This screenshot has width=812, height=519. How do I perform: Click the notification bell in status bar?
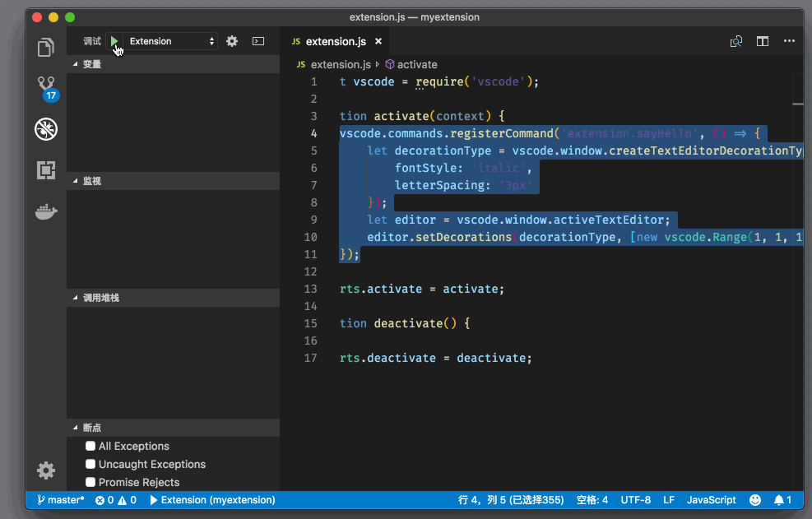pos(782,500)
